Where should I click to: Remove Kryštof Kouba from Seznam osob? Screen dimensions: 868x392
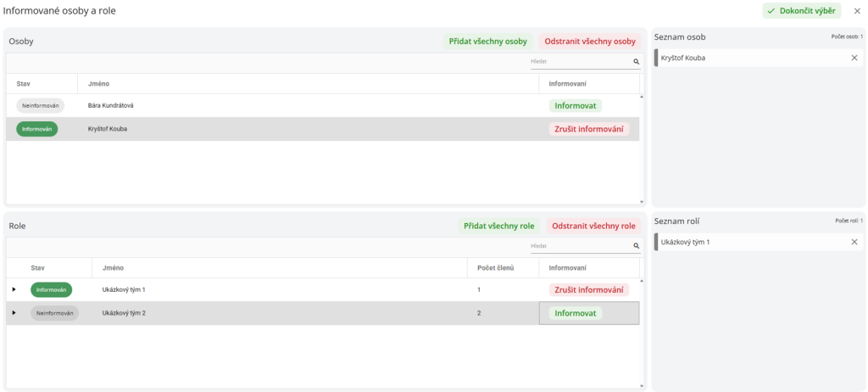[854, 58]
